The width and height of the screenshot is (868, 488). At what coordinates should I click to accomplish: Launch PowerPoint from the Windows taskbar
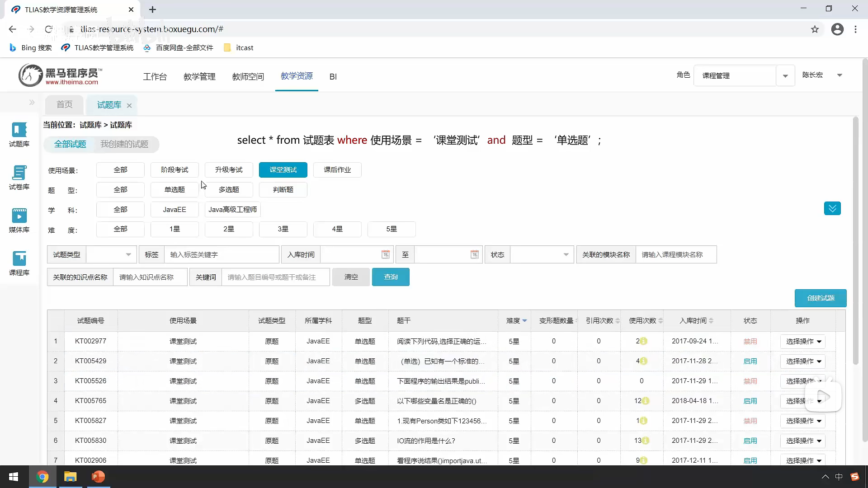98,477
